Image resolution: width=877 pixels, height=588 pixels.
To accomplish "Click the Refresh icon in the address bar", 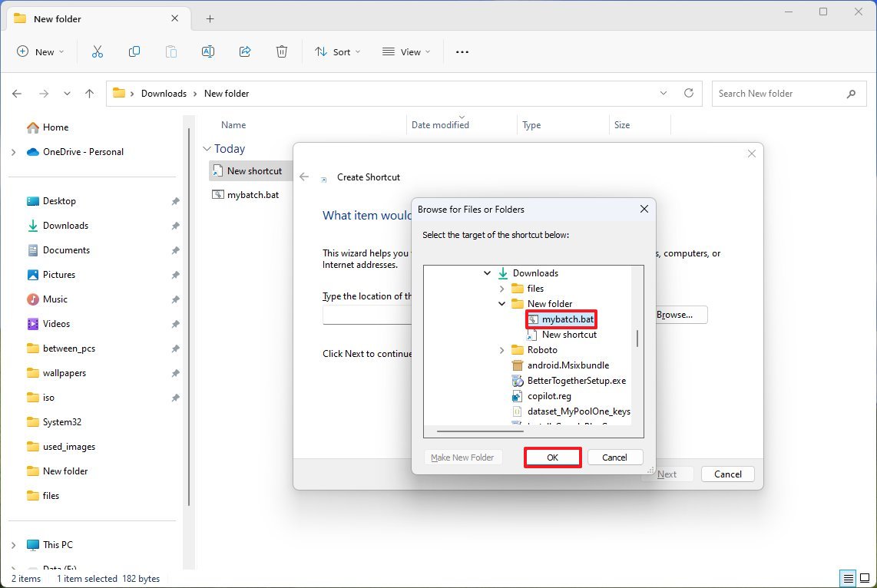I will point(689,93).
